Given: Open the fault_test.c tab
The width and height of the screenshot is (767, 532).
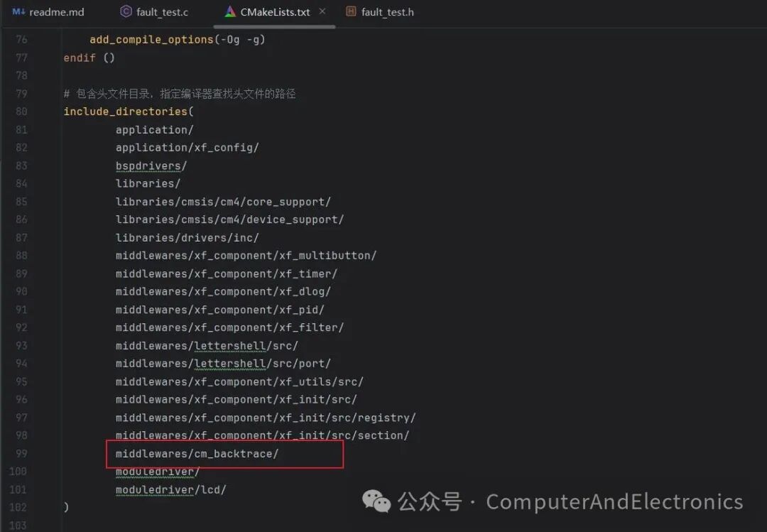Looking at the screenshot, I should (162, 11).
